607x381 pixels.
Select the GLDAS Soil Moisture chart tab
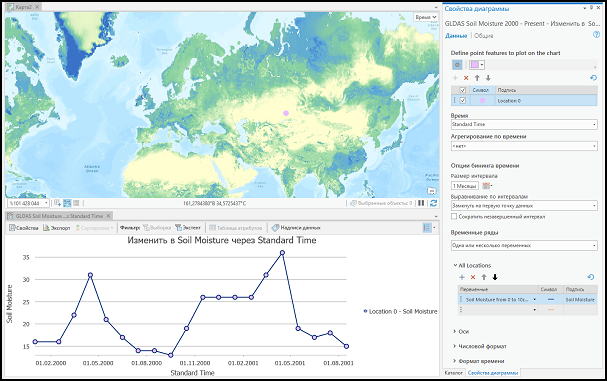point(59,216)
